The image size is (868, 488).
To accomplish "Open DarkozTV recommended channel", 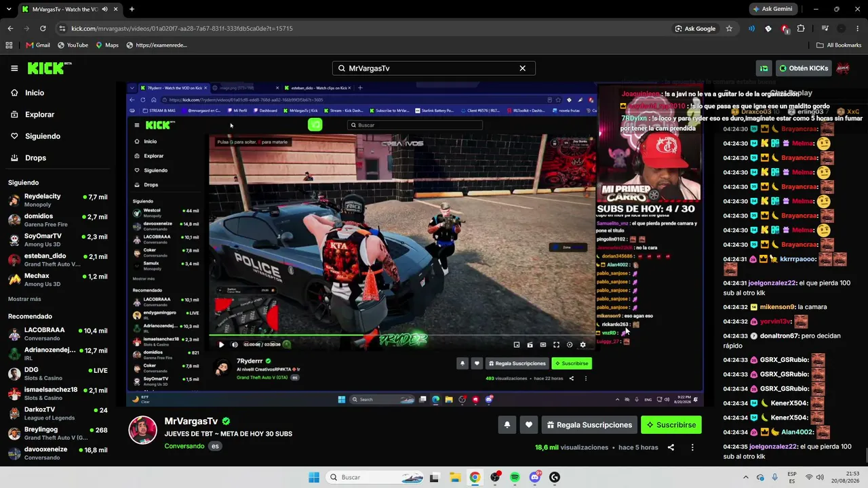I will 58,413.
